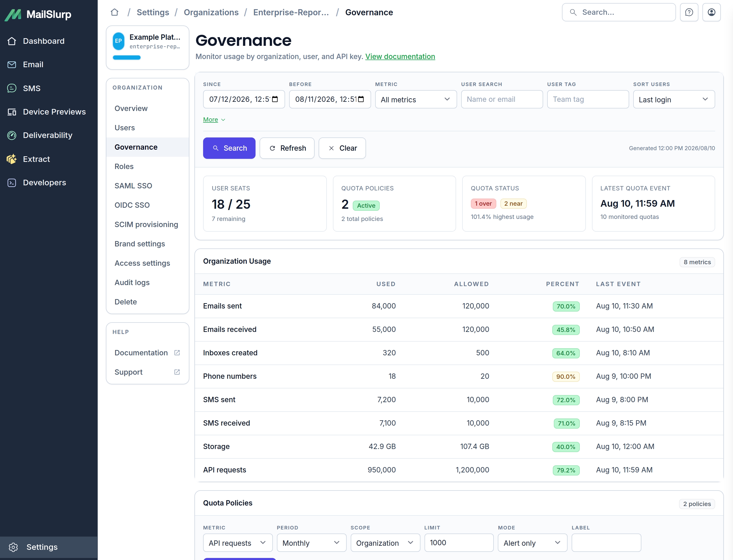This screenshot has width=733, height=560.
Task: Go to Settings breadcrumb link
Action: point(153,12)
